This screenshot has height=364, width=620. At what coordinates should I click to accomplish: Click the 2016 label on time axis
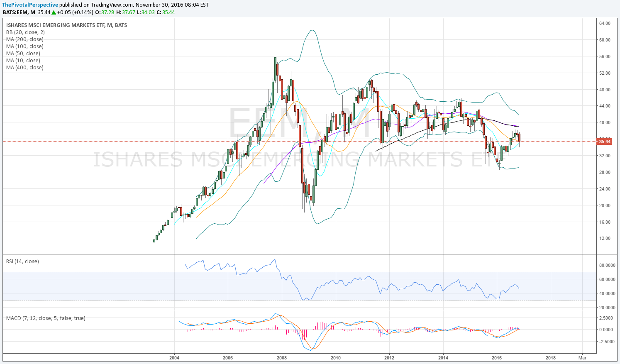point(497,357)
